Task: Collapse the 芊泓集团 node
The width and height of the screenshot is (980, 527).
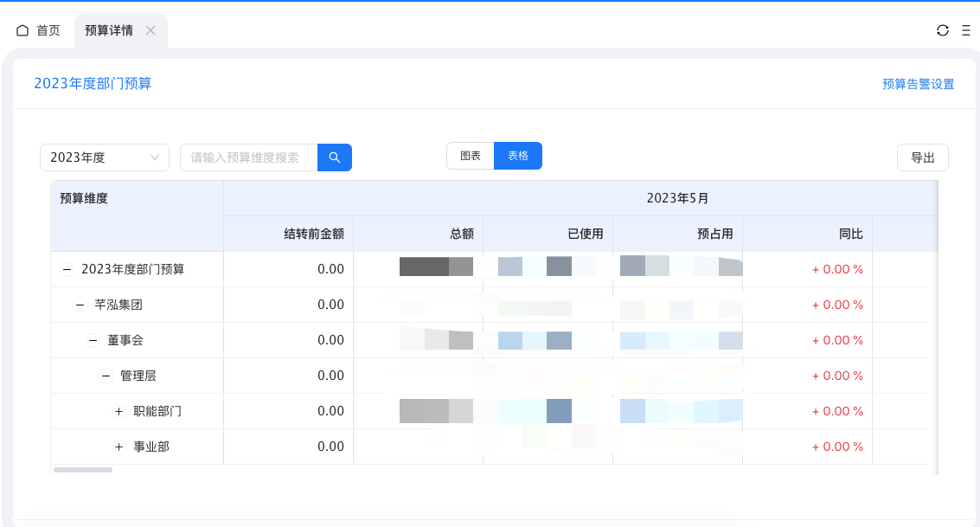Action: (80, 305)
